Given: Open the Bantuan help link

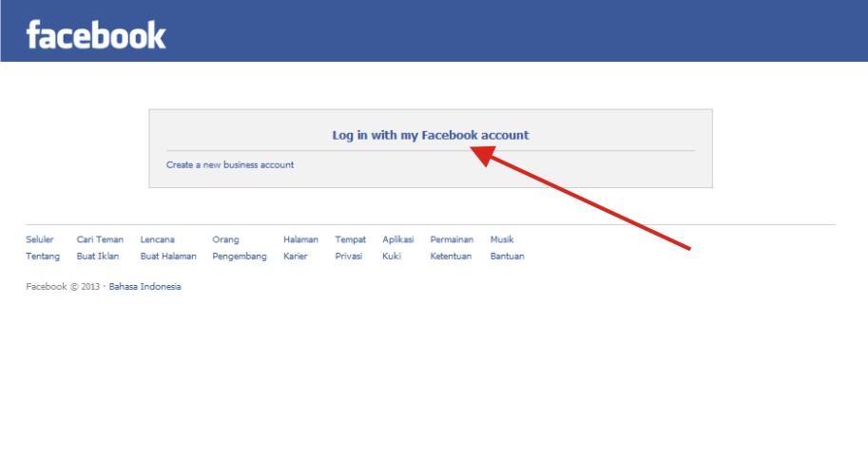Looking at the screenshot, I should [507, 257].
